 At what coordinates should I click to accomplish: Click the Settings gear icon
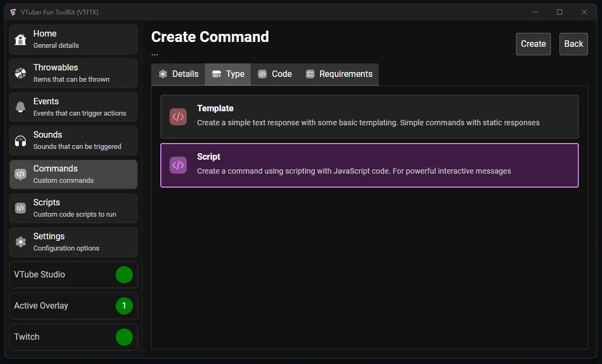[20, 242]
